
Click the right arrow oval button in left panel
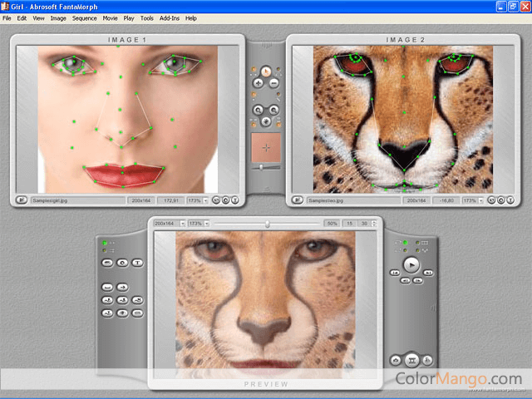tap(122, 288)
